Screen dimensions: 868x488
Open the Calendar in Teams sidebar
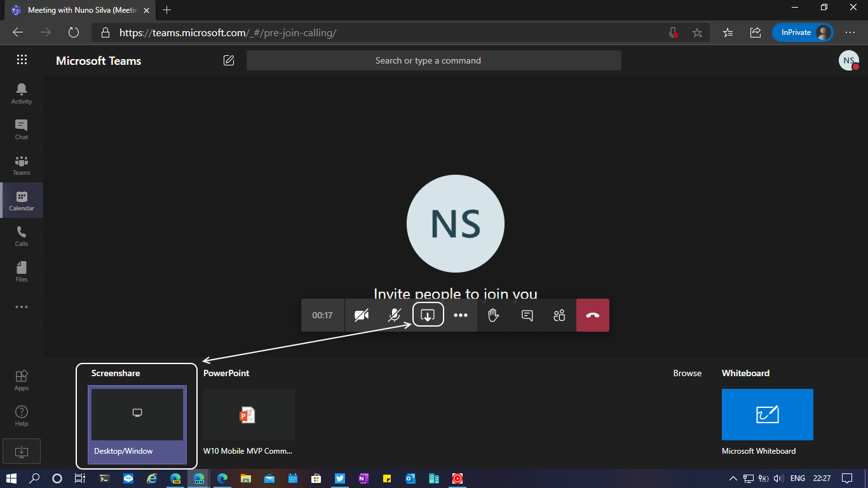(x=22, y=200)
